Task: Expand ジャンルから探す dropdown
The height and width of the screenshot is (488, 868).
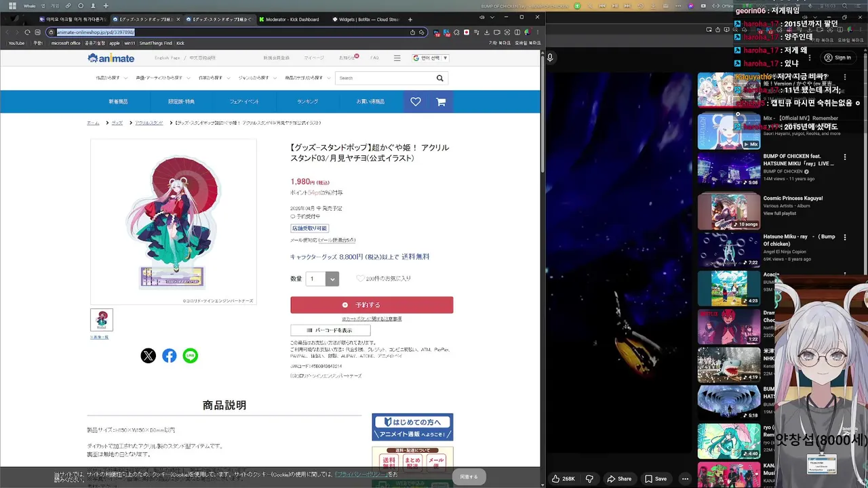Action: point(257,78)
